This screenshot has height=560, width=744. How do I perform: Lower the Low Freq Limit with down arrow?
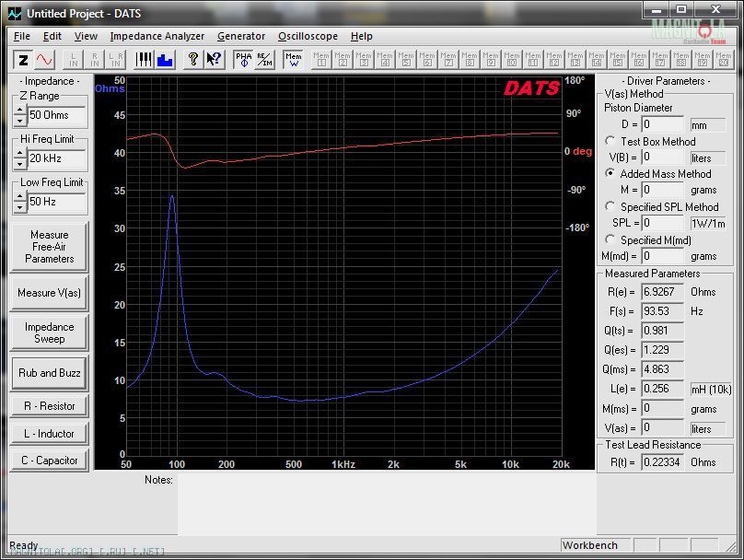(20, 207)
